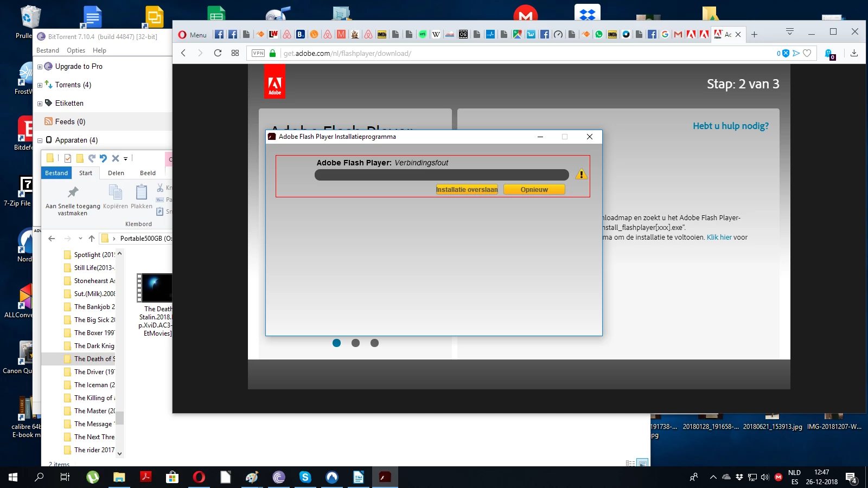
Task: Go up one folder in Explorer
Action: pyautogui.click(x=92, y=239)
